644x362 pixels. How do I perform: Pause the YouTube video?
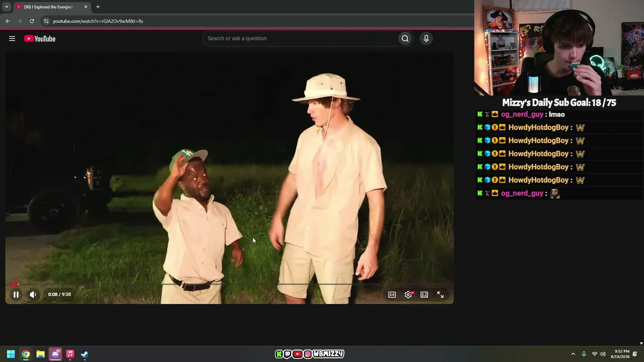click(x=16, y=295)
